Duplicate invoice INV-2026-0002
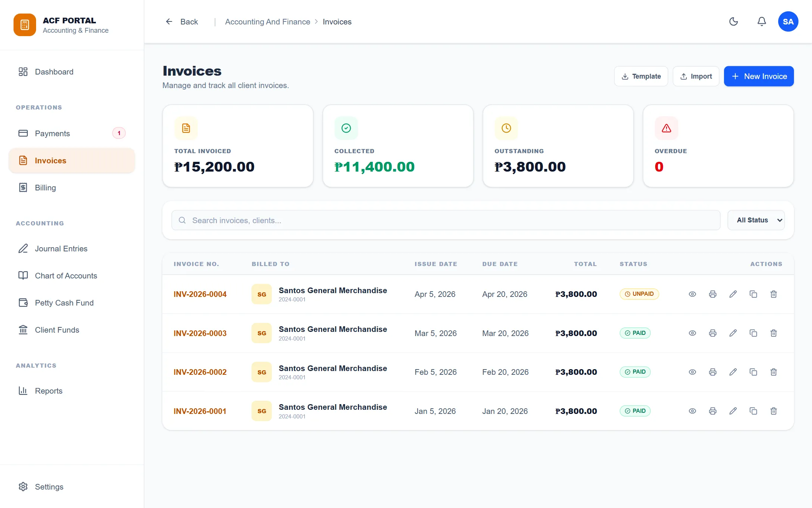 753,372
